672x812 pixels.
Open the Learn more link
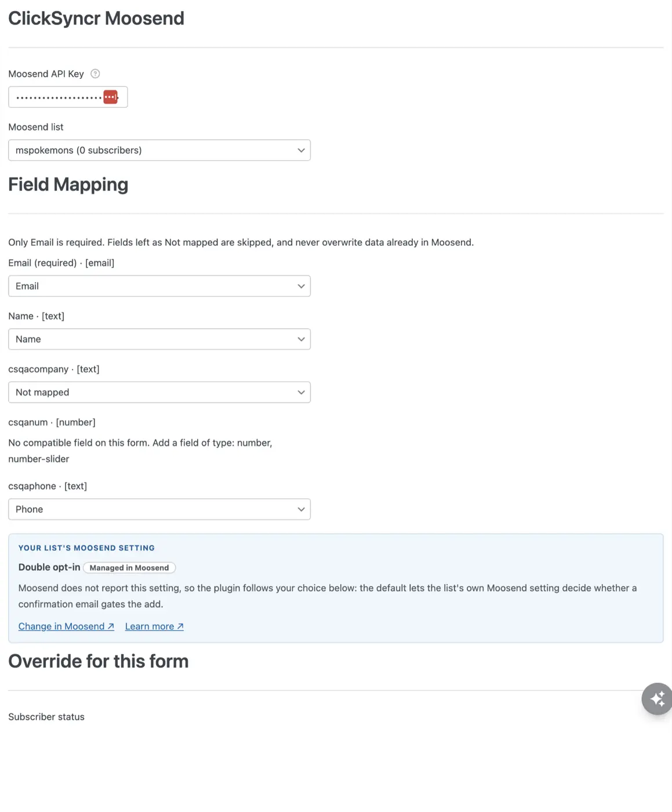point(154,626)
